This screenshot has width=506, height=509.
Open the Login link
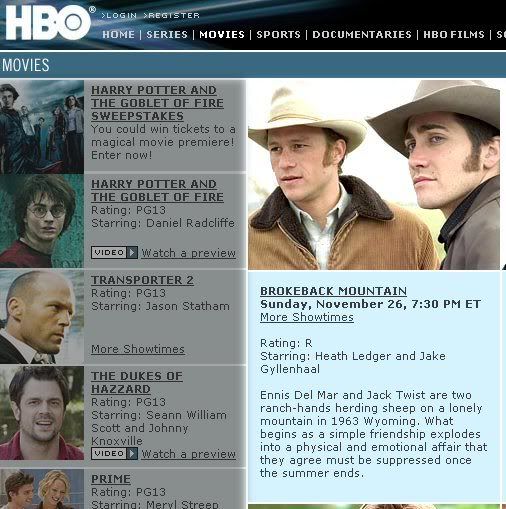point(119,16)
